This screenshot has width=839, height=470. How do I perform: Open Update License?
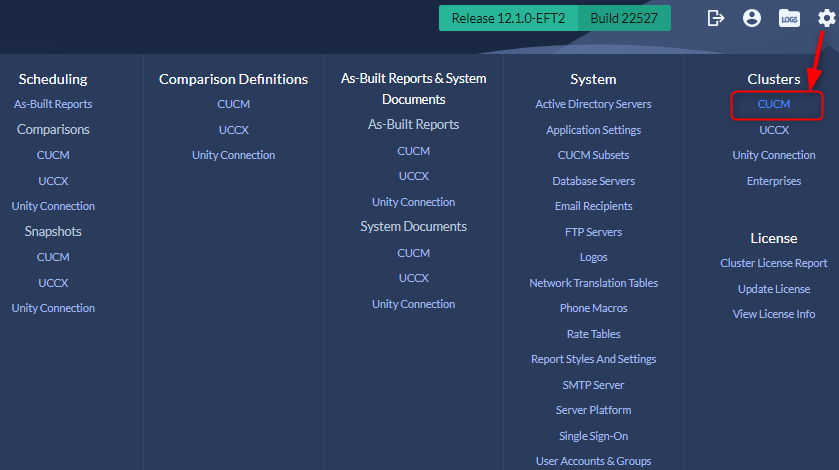tap(774, 289)
